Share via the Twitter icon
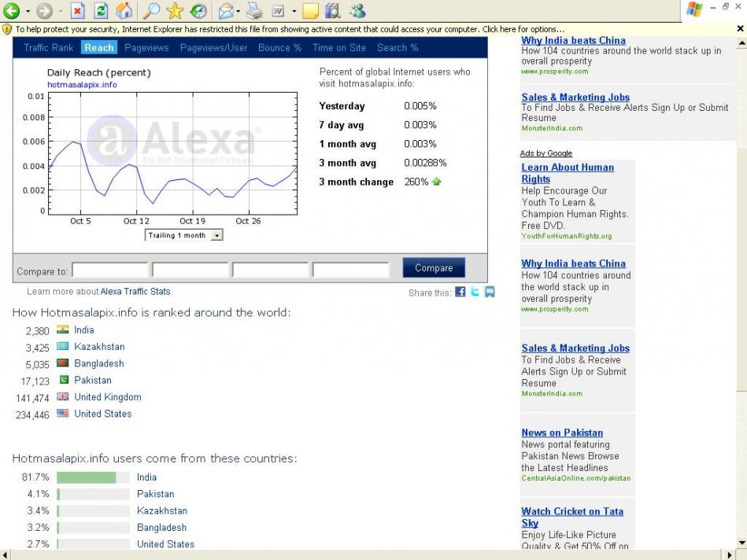 click(475, 292)
